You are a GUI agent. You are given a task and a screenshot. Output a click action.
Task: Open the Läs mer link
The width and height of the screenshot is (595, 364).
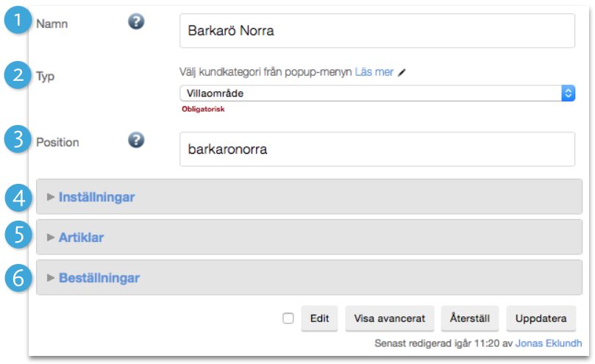374,72
